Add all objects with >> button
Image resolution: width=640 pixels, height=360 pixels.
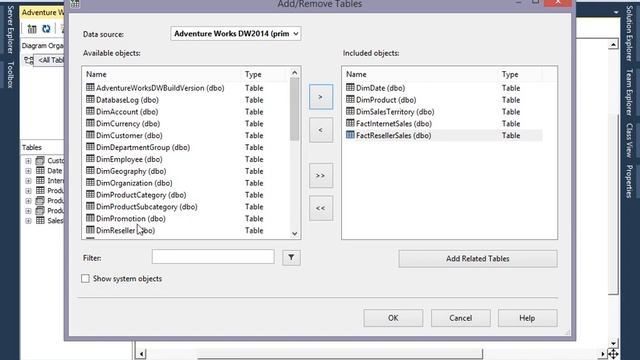(x=321, y=176)
